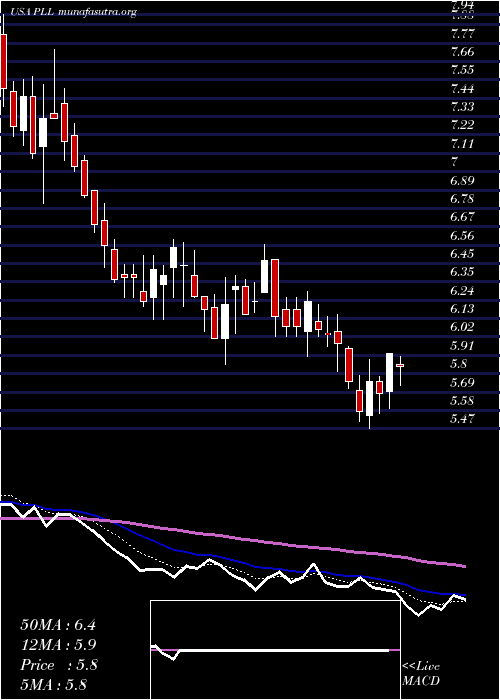Viewport: 500px width, 700px height.
Task: Select the 7.22 price axis label
Action: pos(462,125)
